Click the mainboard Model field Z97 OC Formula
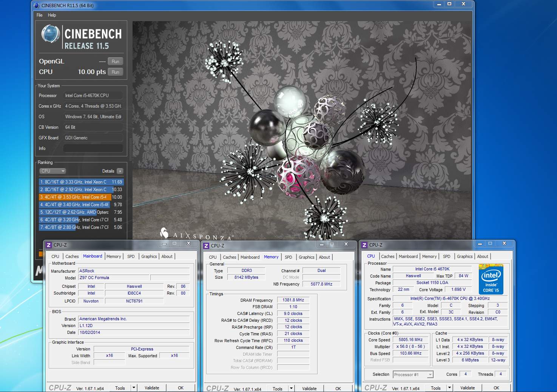 [114, 278]
